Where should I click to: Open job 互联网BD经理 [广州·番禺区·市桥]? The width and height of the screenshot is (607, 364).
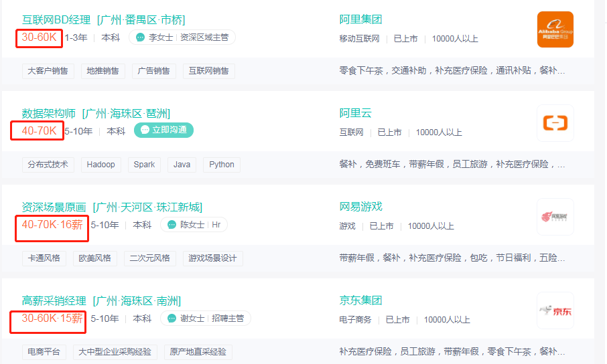coord(103,19)
